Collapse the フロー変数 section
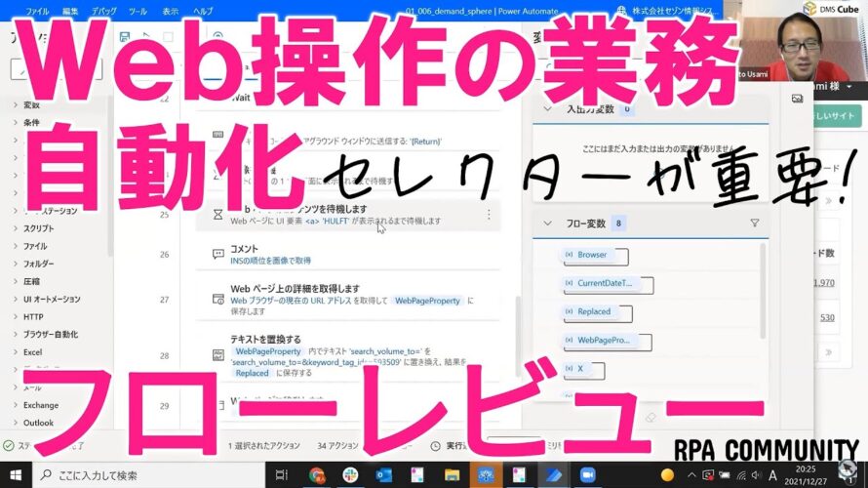The width and height of the screenshot is (868, 488). pyautogui.click(x=547, y=224)
